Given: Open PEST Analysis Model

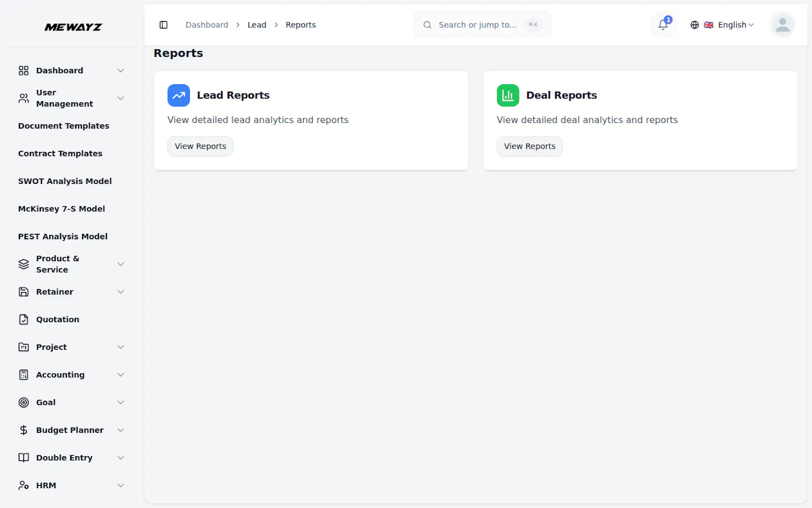Looking at the screenshot, I should tap(63, 237).
